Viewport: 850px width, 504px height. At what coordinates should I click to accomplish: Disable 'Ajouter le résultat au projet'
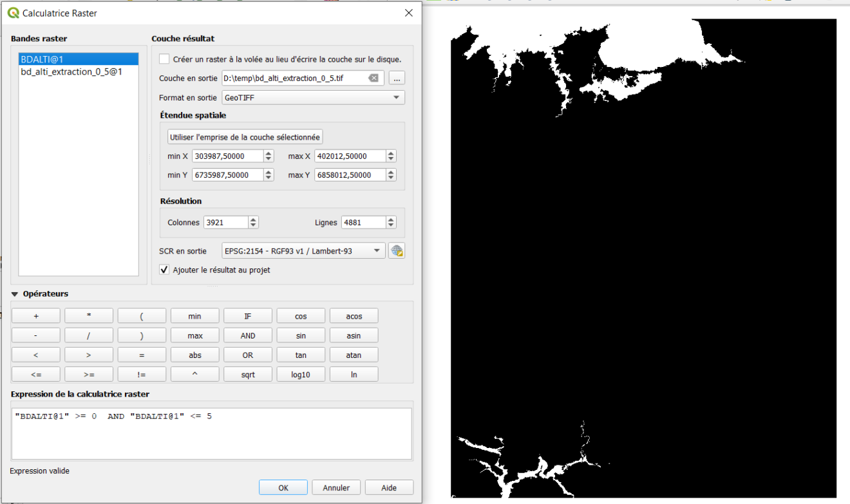pyautogui.click(x=164, y=269)
